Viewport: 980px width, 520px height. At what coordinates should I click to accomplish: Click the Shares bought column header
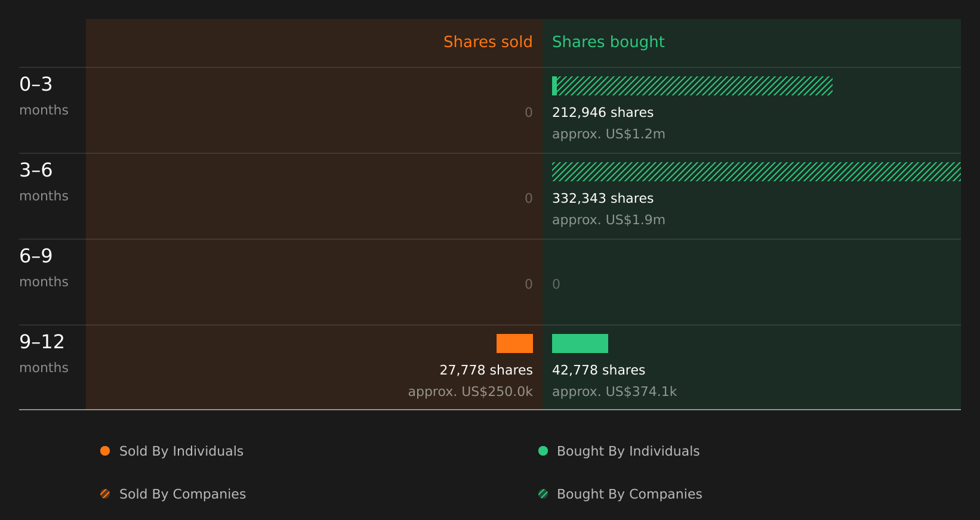pyautogui.click(x=608, y=42)
